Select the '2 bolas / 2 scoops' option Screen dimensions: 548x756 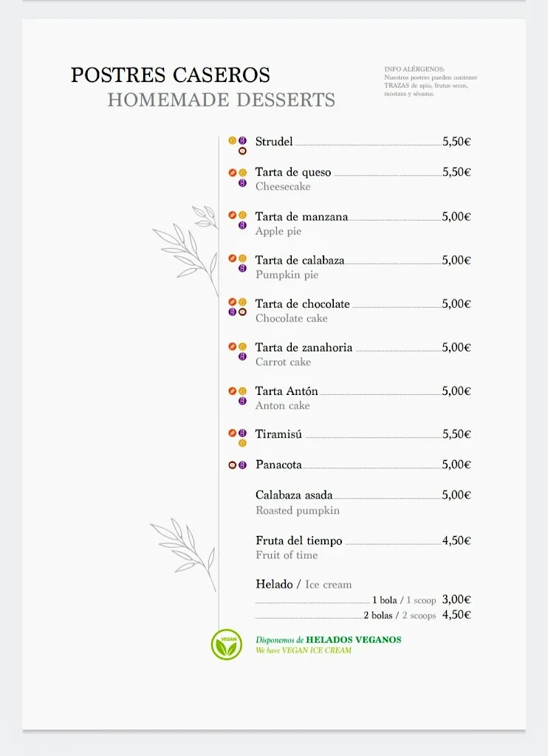tap(400, 616)
